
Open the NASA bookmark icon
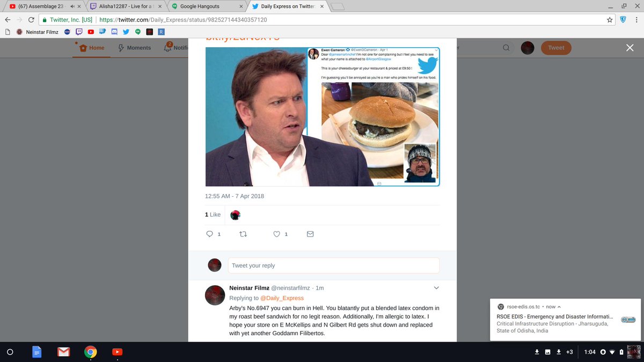pos(67,32)
